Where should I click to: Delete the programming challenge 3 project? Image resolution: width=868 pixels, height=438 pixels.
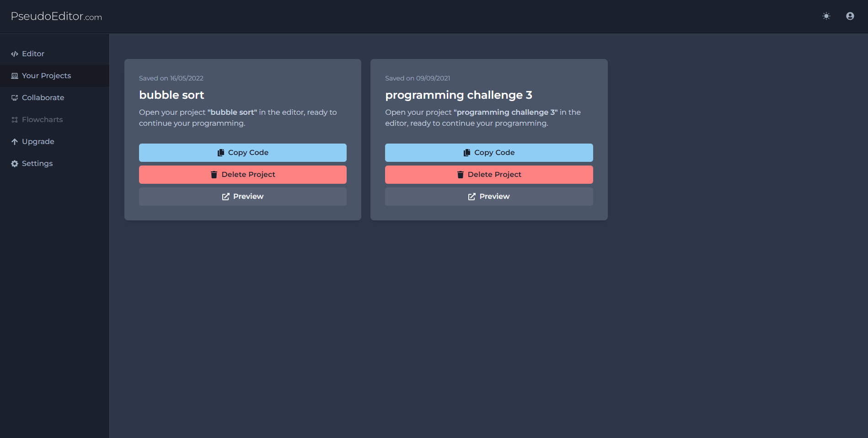(x=489, y=175)
